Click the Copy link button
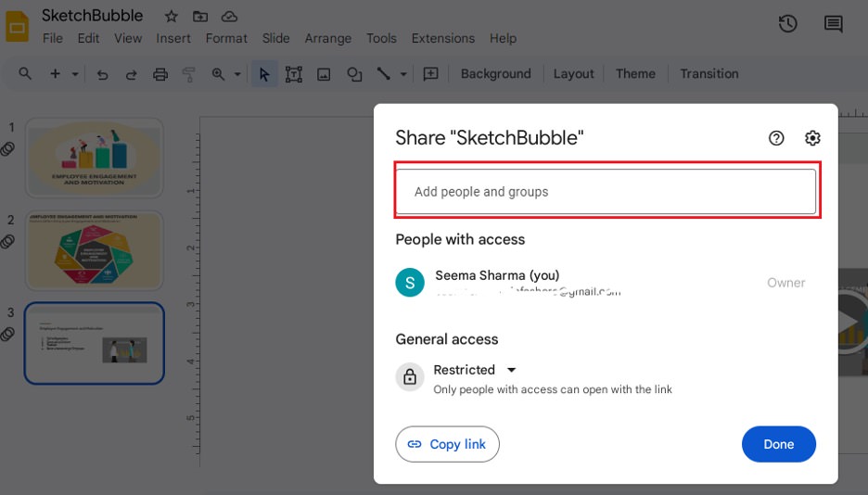868x495 pixels. (x=447, y=444)
